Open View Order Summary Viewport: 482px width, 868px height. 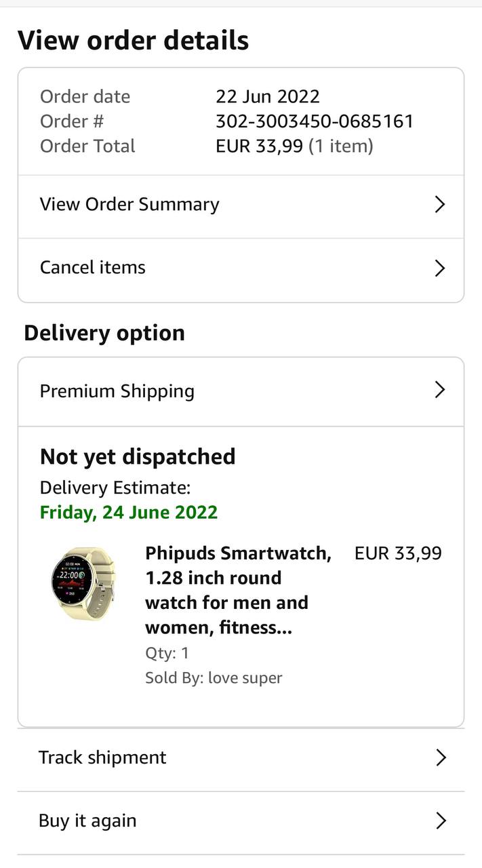pos(129,205)
